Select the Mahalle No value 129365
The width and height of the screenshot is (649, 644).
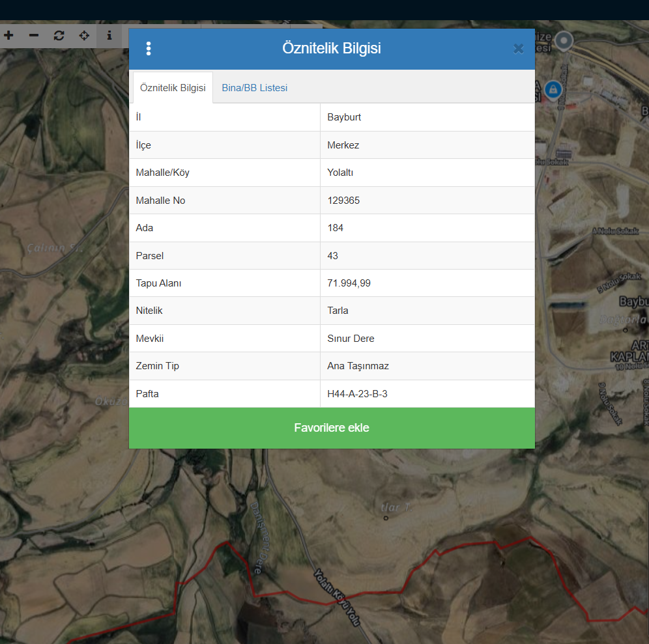[x=343, y=201]
